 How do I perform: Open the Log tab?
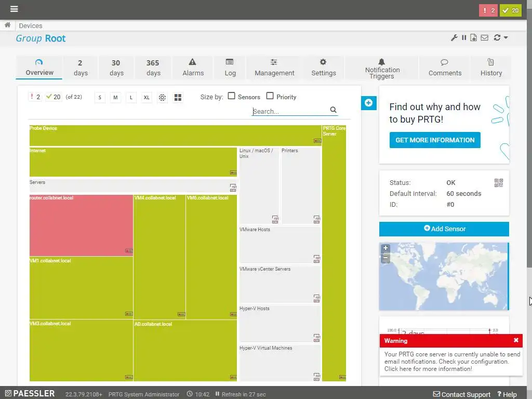pyautogui.click(x=230, y=68)
